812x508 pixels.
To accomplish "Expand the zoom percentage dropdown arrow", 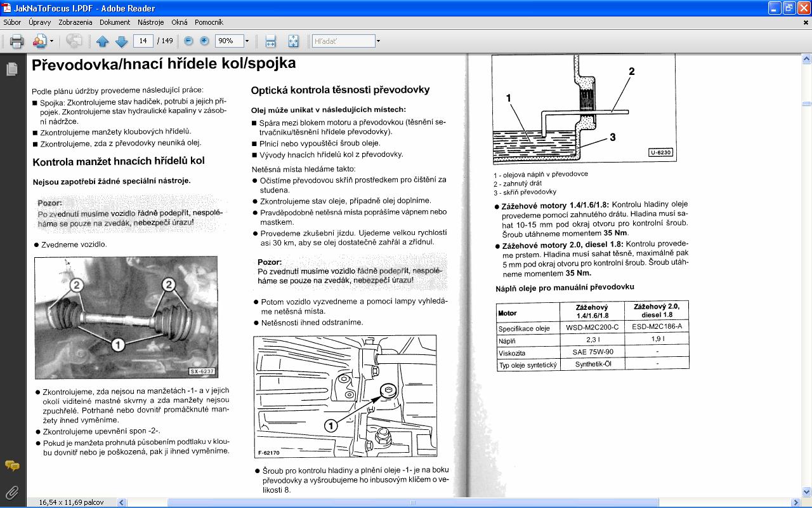I will point(247,41).
